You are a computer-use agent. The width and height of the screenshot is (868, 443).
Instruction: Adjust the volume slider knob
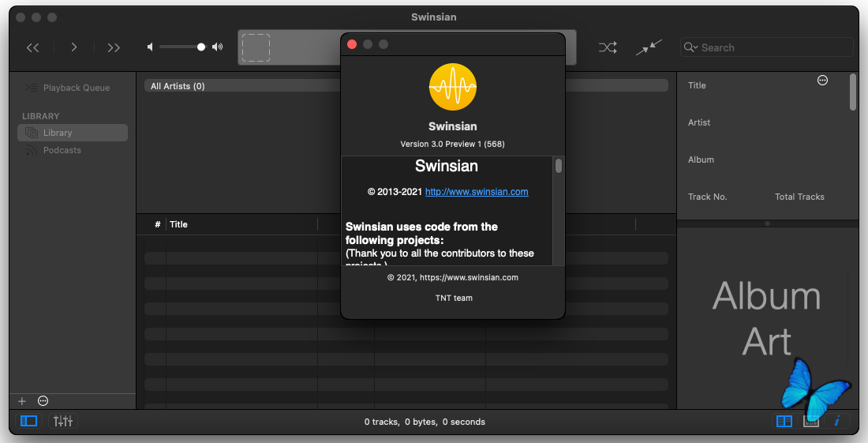point(201,47)
